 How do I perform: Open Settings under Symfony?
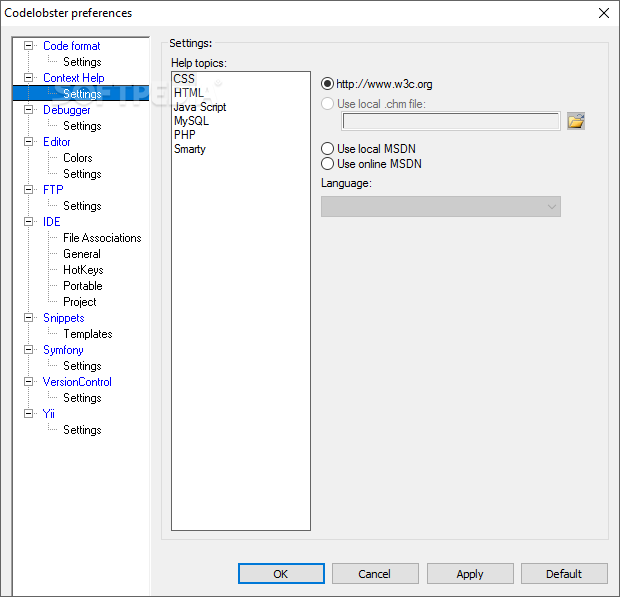pos(82,366)
